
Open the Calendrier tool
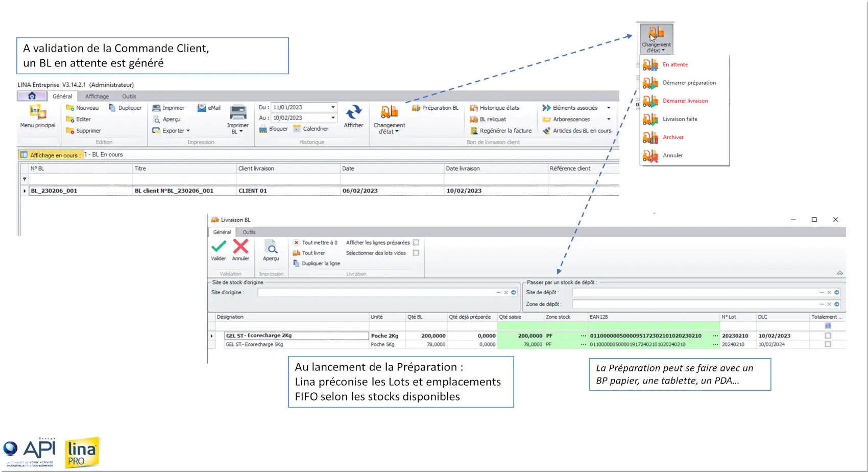[310, 129]
